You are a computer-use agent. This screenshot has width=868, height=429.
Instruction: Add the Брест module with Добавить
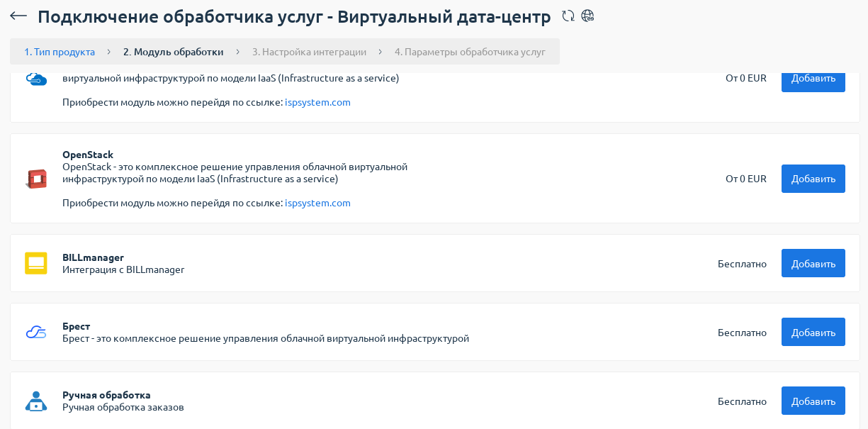coord(813,332)
